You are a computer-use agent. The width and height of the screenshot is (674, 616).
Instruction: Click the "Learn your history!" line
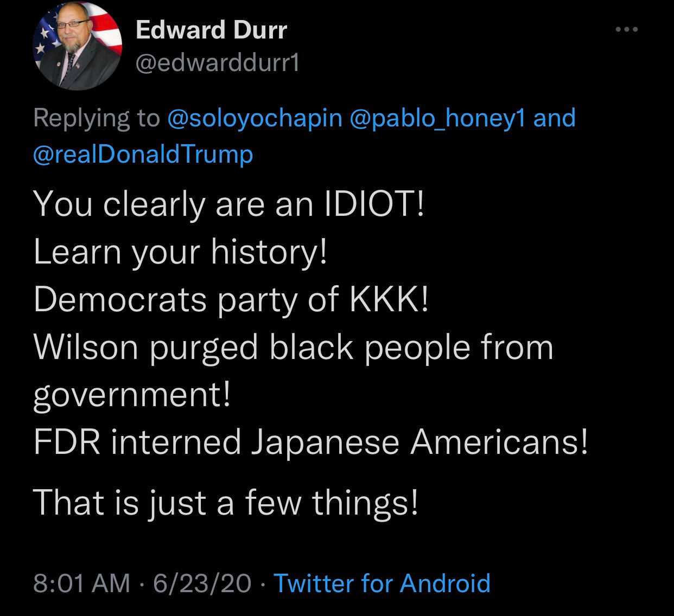181,252
